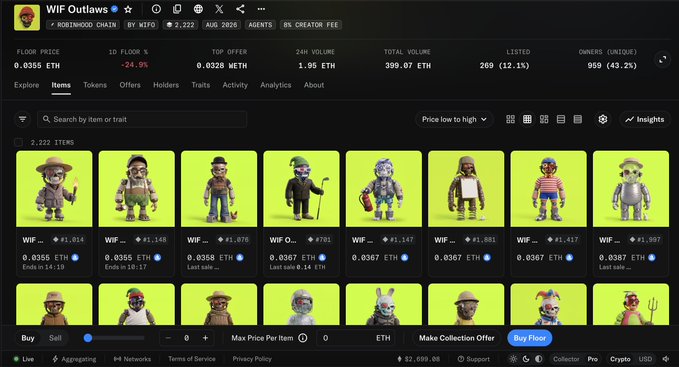Open the filters panel icon
The image size is (679, 367).
pos(23,119)
